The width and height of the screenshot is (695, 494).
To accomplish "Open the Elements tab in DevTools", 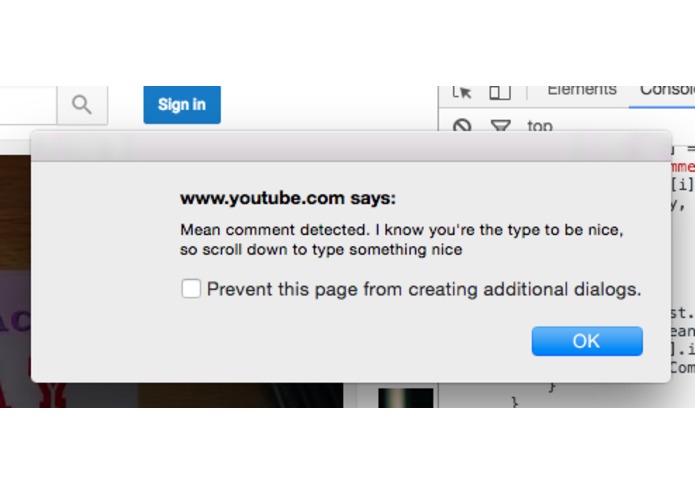I will click(x=582, y=90).
